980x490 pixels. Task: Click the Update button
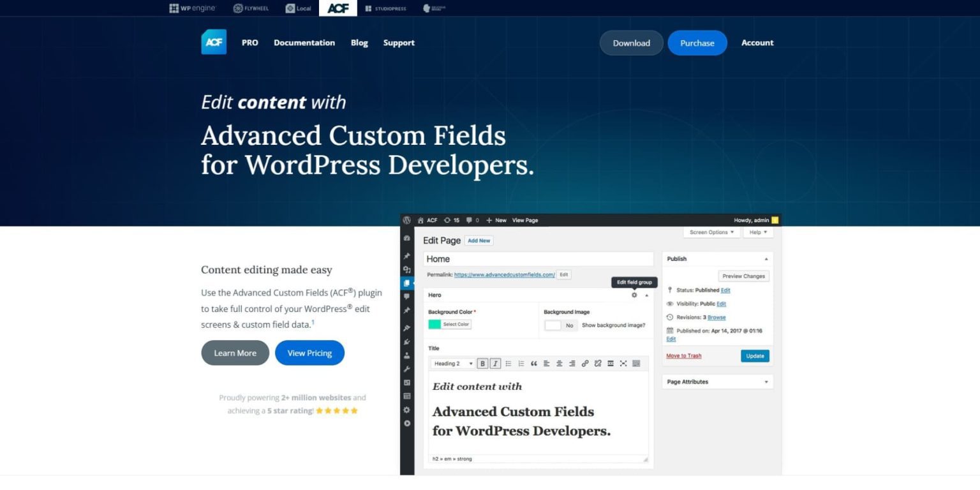(x=754, y=356)
